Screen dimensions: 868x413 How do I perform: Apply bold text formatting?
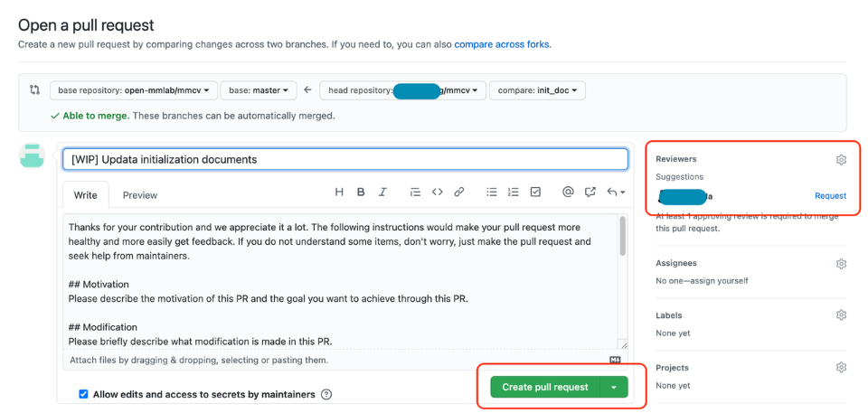coord(361,192)
